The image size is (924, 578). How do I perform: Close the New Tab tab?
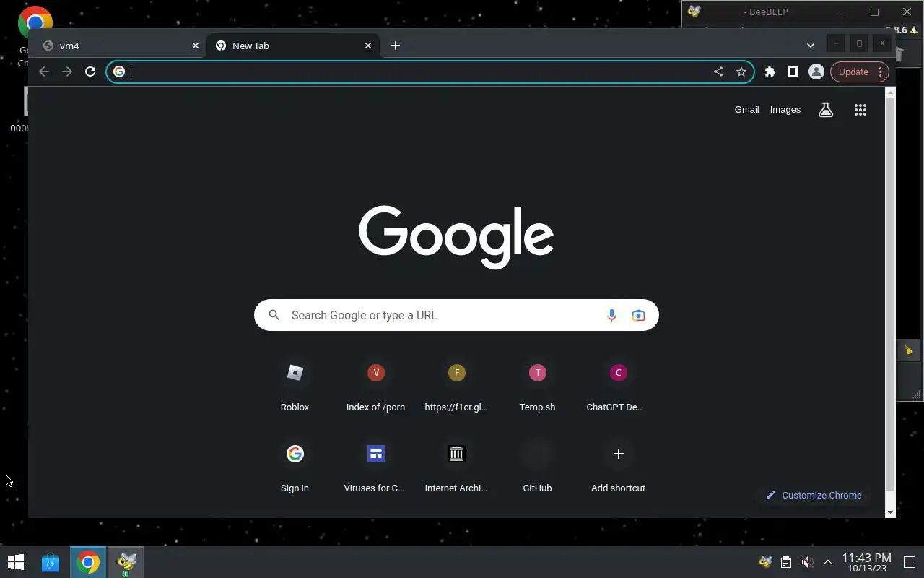(x=368, y=46)
